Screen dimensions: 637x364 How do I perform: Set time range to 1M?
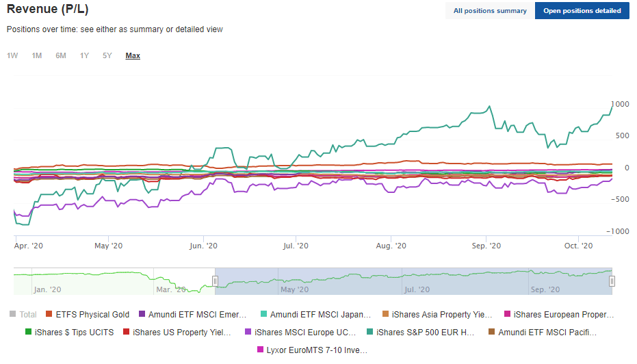tap(37, 55)
